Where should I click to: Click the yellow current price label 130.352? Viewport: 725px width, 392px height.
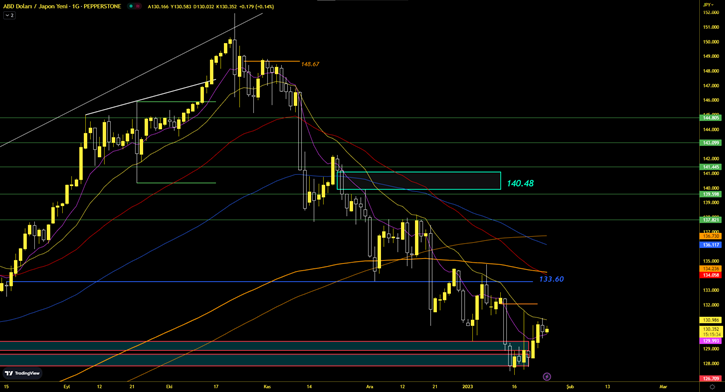click(711, 330)
